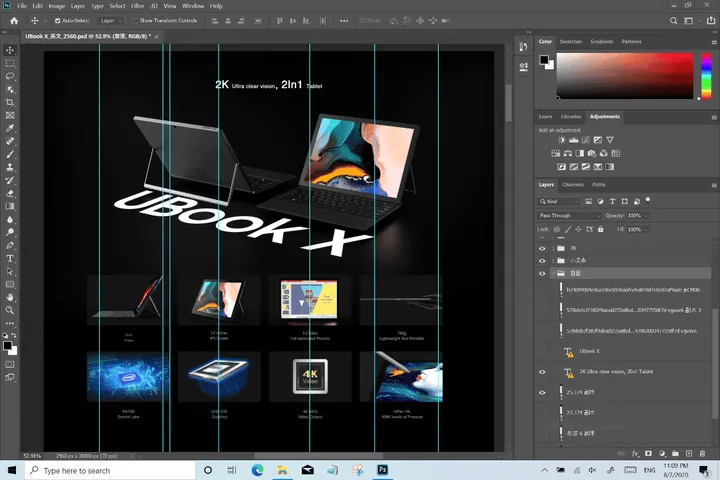Image resolution: width=720 pixels, height=480 pixels.
Task: Select the Crop tool
Action: click(10, 102)
